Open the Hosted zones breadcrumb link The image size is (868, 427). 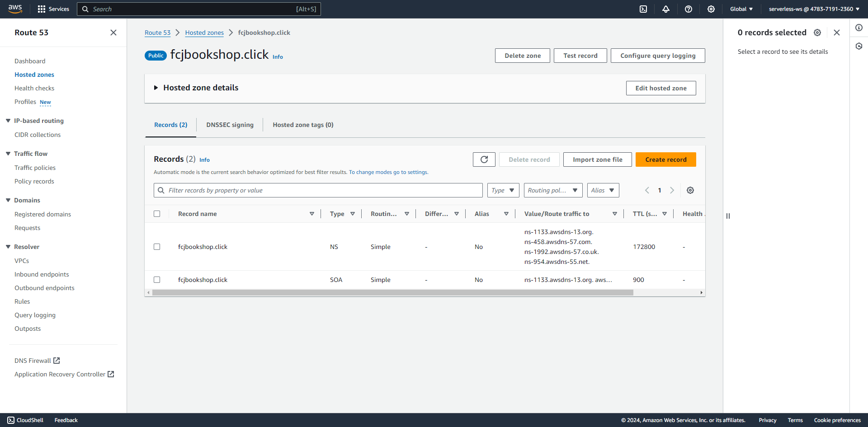(x=204, y=33)
